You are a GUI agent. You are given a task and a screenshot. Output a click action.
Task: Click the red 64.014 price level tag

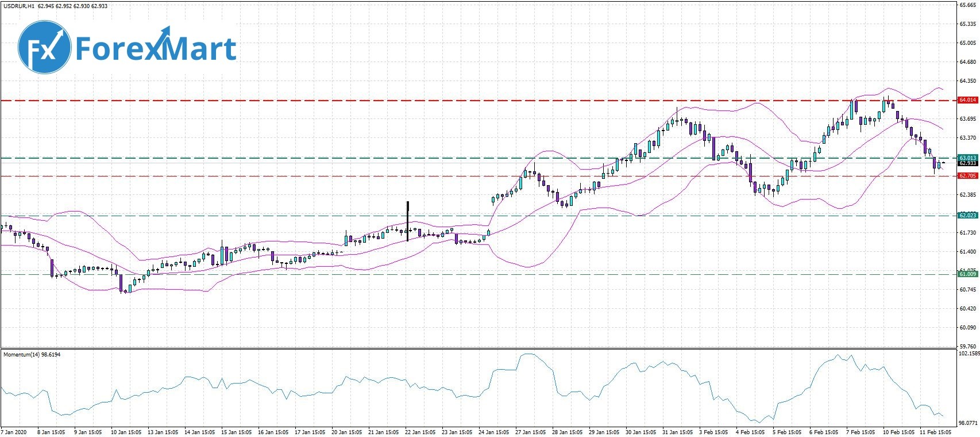pyautogui.click(x=968, y=100)
